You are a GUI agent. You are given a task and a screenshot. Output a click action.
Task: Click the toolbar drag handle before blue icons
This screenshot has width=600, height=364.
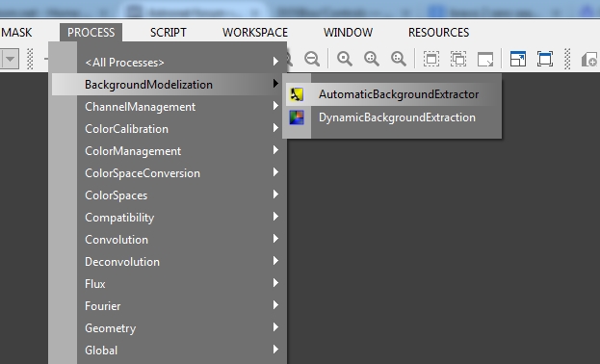pyautogui.click(x=567, y=59)
